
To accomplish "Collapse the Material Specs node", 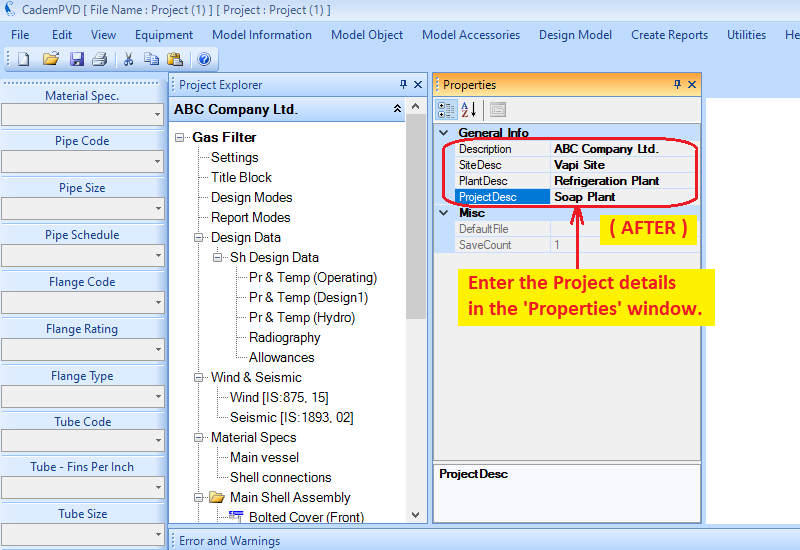I will (x=198, y=437).
